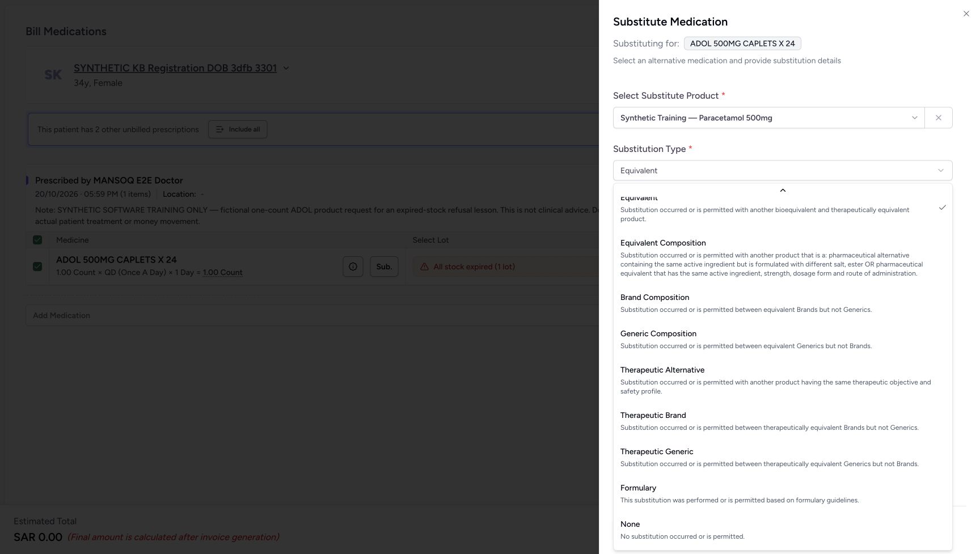This screenshot has width=980, height=554.
Task: Pick Therapeutic Brand from the list
Action: pos(782,421)
